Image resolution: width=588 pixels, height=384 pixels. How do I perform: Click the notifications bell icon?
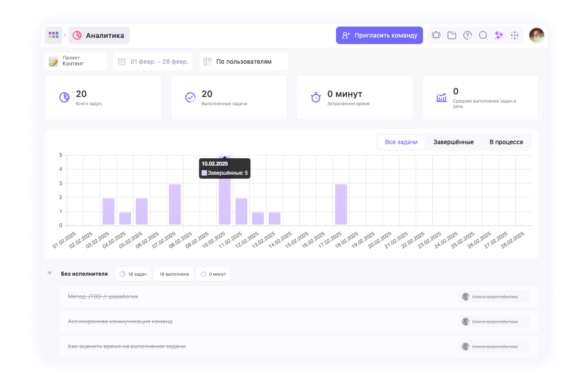click(436, 35)
